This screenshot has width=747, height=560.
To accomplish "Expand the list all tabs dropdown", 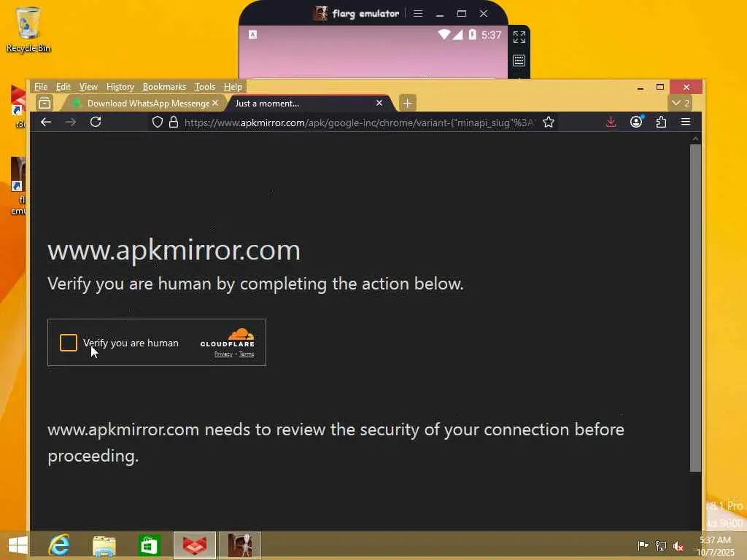I will [x=681, y=103].
